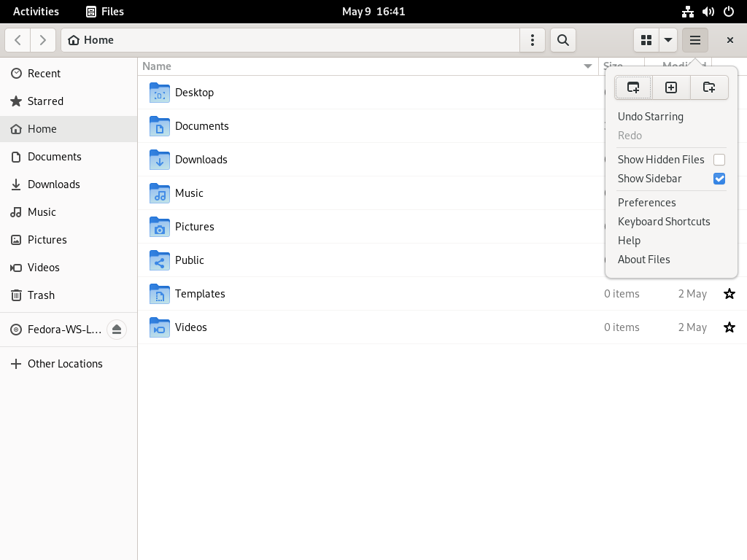Open Videos in the sidebar
This screenshot has height=560, width=747.
[69, 267]
